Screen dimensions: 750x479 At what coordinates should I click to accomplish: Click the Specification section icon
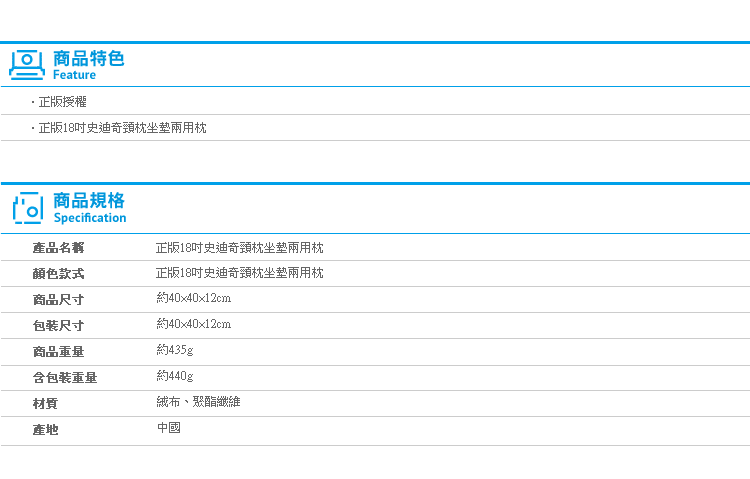click(27, 207)
